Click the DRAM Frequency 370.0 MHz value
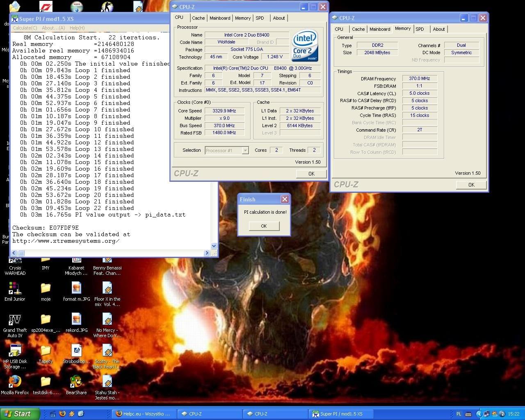The width and height of the screenshot is (525, 420). click(x=420, y=78)
